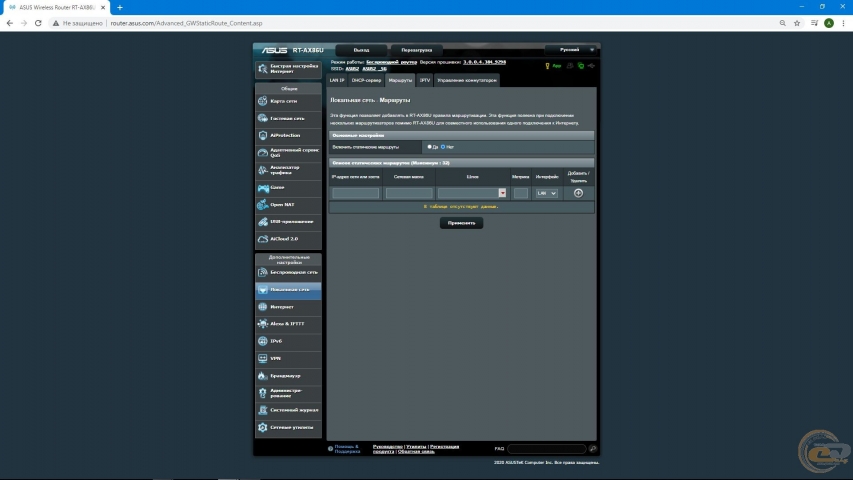
Task: Select No radio for static routes
Action: [443, 147]
